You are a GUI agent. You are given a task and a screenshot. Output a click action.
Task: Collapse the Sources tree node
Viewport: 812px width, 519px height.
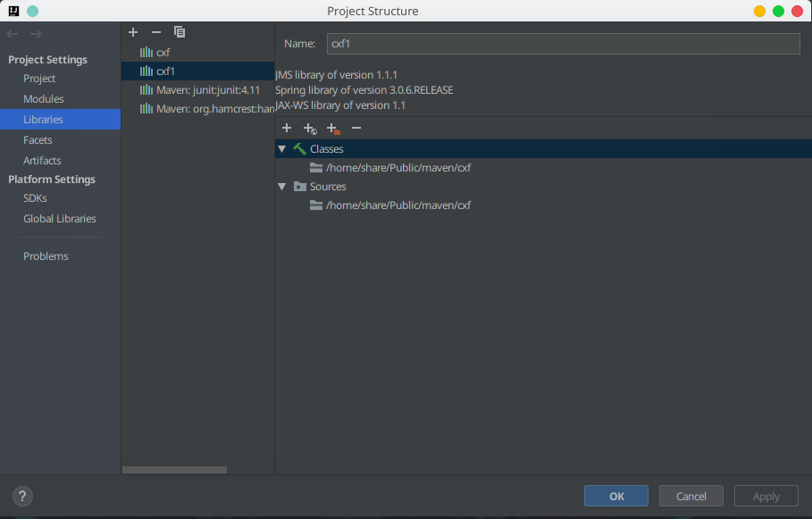pos(282,187)
